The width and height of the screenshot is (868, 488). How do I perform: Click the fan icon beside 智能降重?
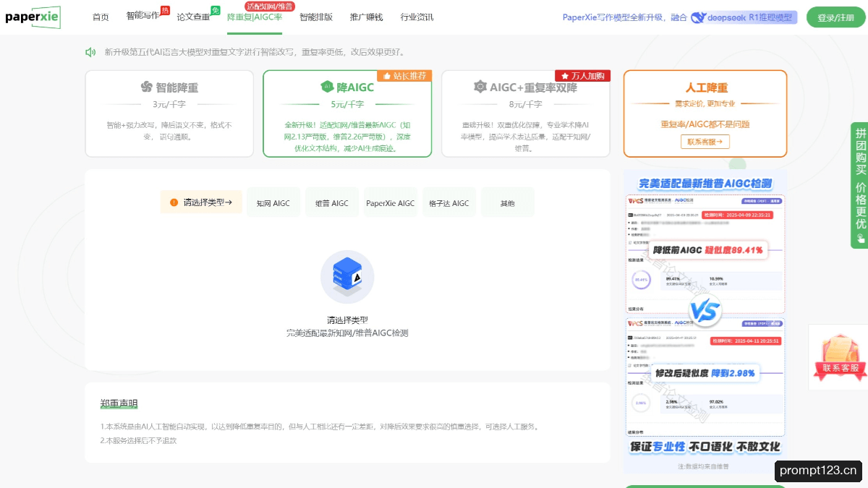[146, 87]
